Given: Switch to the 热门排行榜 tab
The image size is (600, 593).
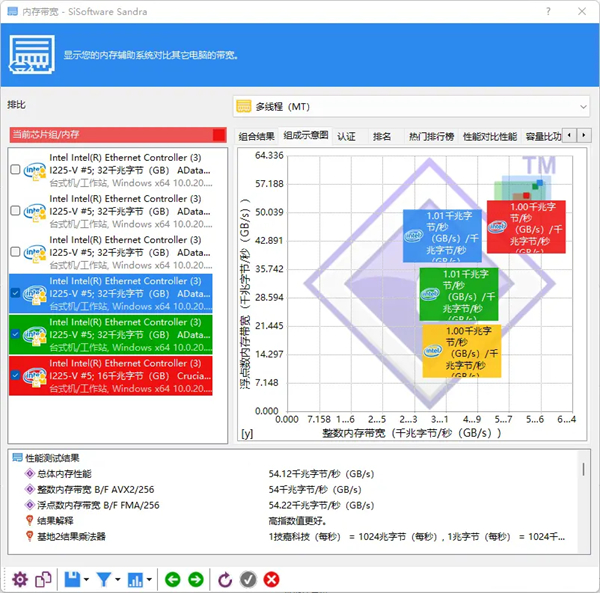Looking at the screenshot, I should [431, 136].
